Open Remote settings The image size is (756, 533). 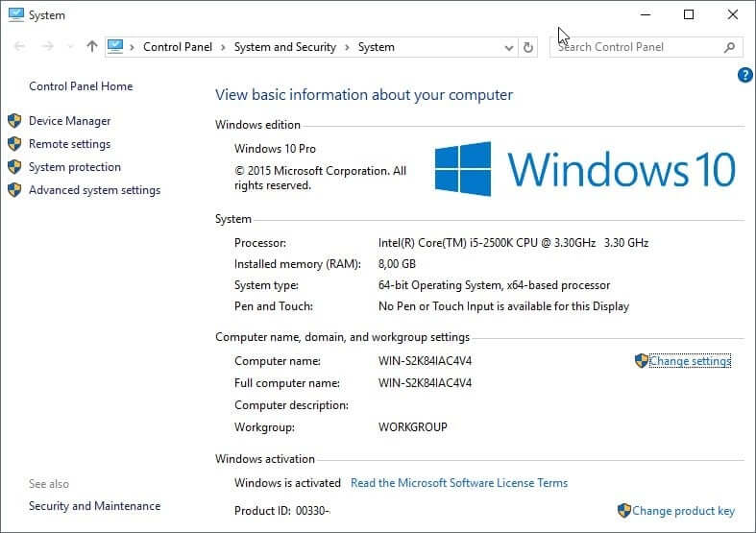click(69, 144)
